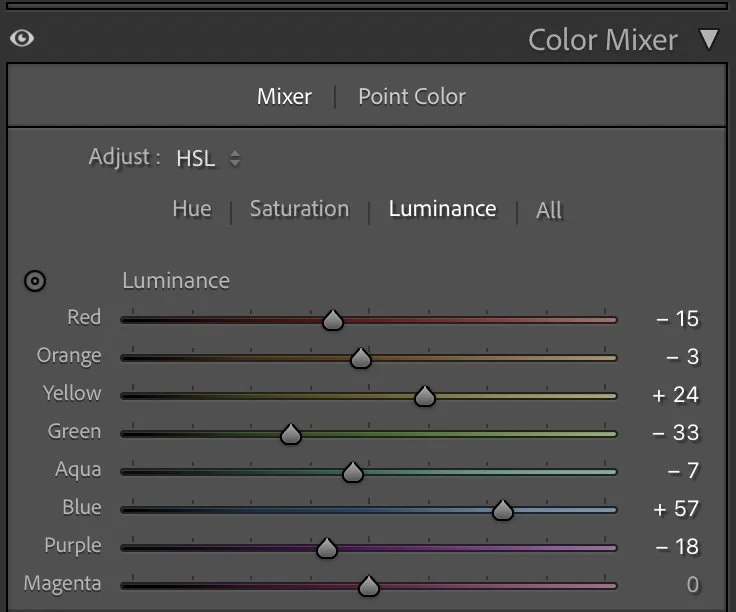Click the Blue luminance slider handle
The width and height of the screenshot is (736, 612).
click(x=503, y=510)
